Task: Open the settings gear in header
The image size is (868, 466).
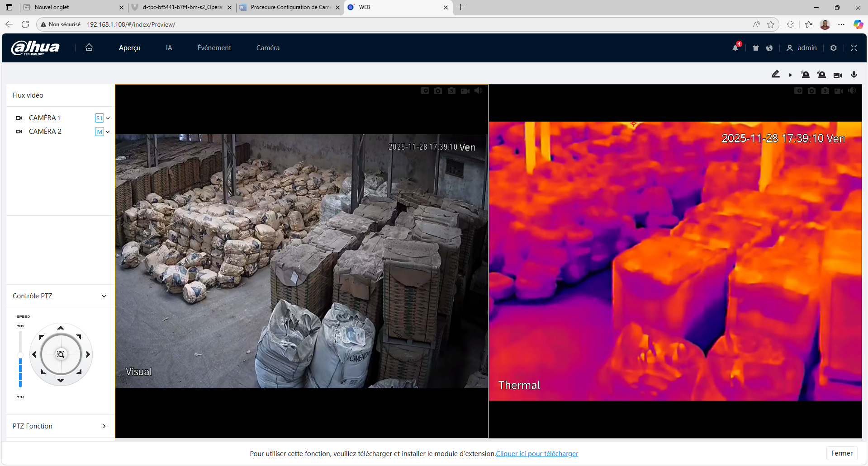Action: click(834, 48)
